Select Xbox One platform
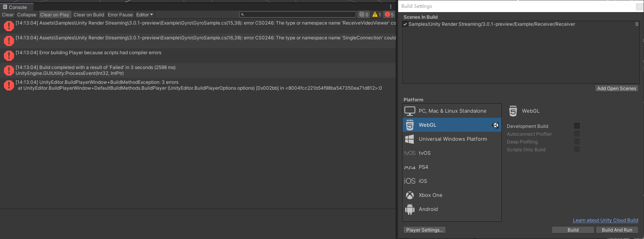 (x=452, y=195)
